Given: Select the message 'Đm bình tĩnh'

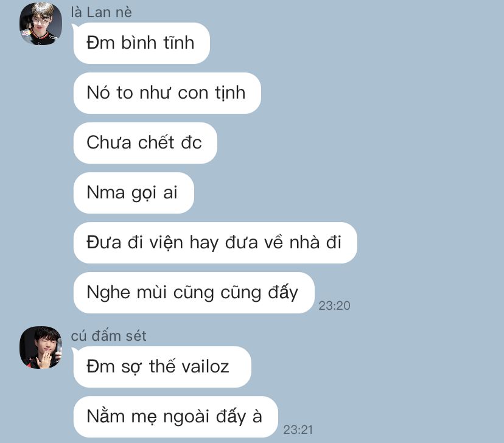Looking at the screenshot, I should [141, 43].
